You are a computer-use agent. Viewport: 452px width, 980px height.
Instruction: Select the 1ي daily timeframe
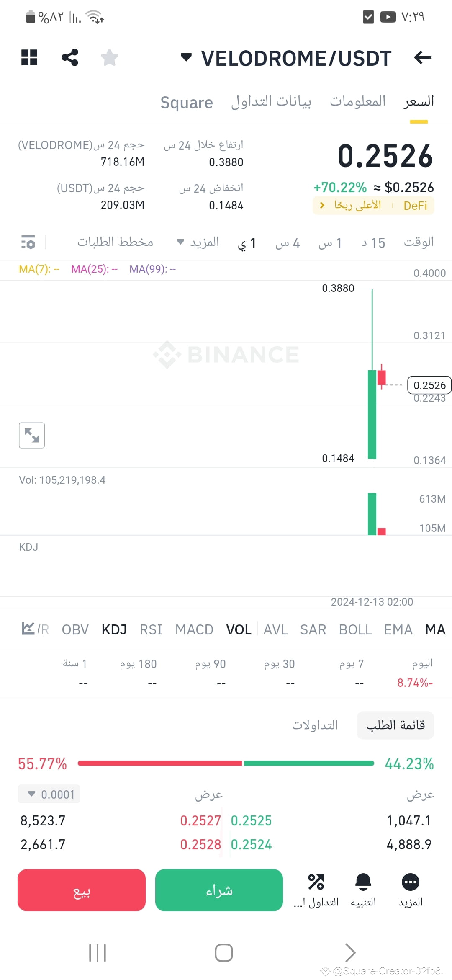click(x=248, y=242)
